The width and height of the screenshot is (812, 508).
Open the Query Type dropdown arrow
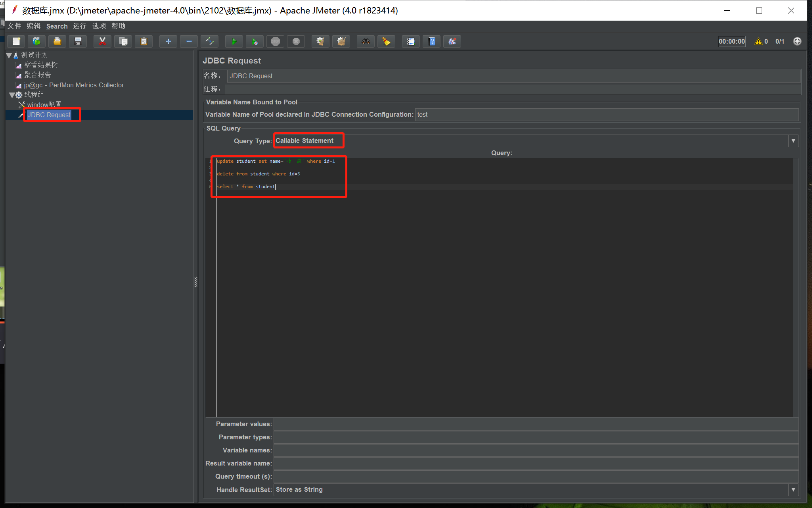point(793,141)
